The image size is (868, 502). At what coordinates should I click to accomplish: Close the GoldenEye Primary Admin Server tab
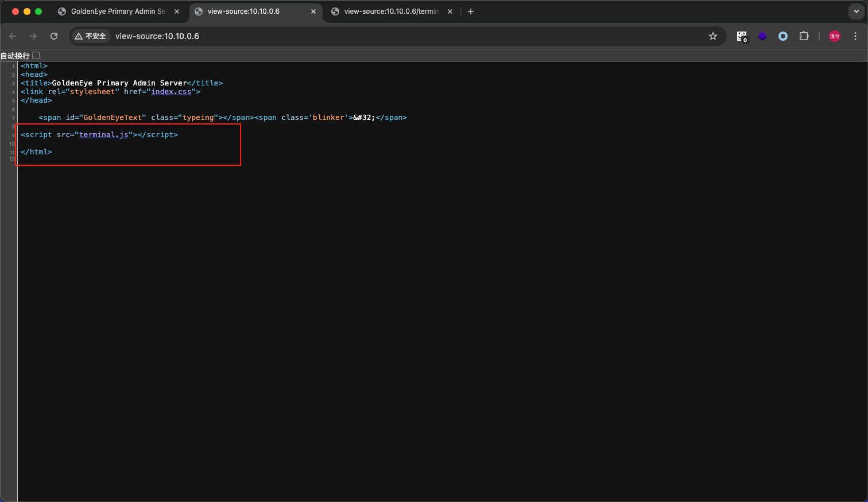click(177, 11)
